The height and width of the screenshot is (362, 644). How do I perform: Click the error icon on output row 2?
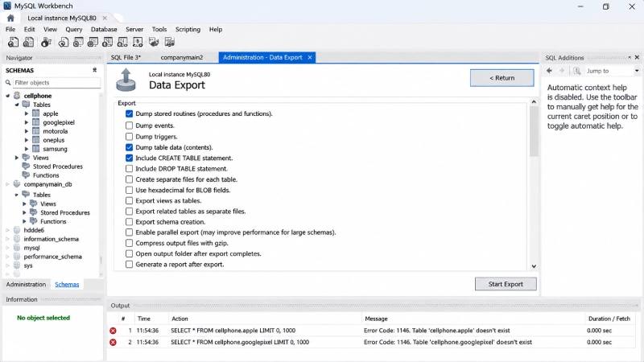click(113, 343)
